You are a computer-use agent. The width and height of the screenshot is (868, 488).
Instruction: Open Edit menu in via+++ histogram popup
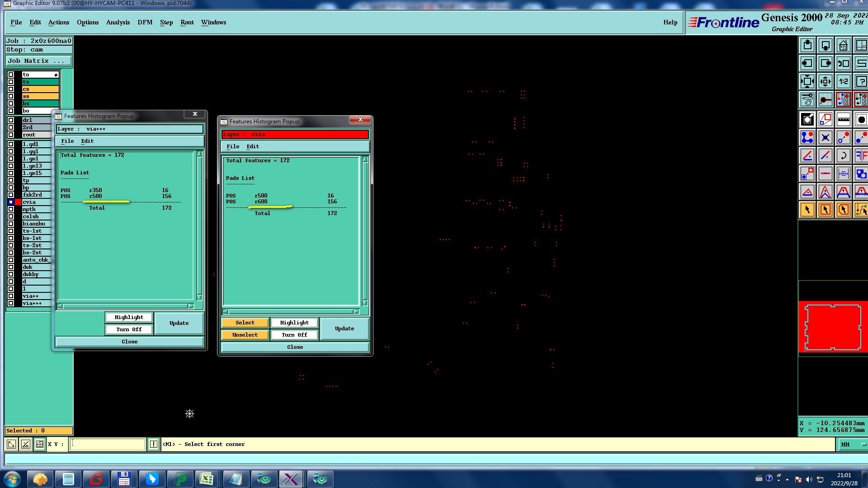click(87, 141)
